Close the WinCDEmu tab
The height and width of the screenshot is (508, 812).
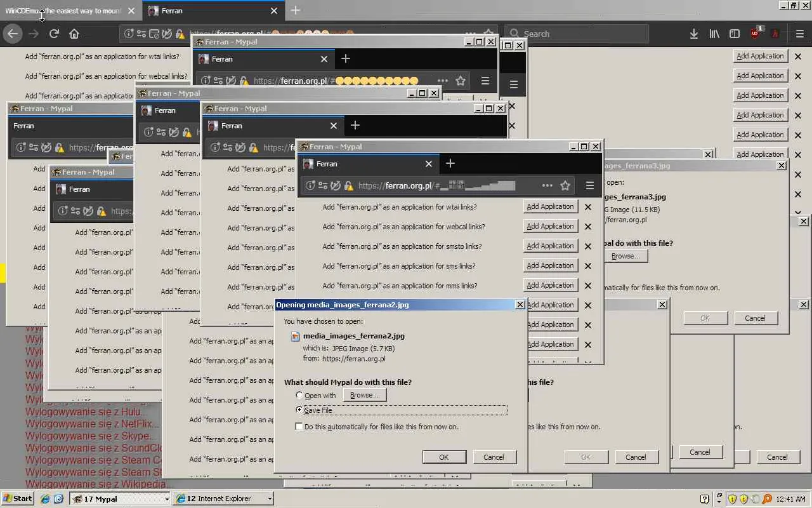[x=131, y=11]
